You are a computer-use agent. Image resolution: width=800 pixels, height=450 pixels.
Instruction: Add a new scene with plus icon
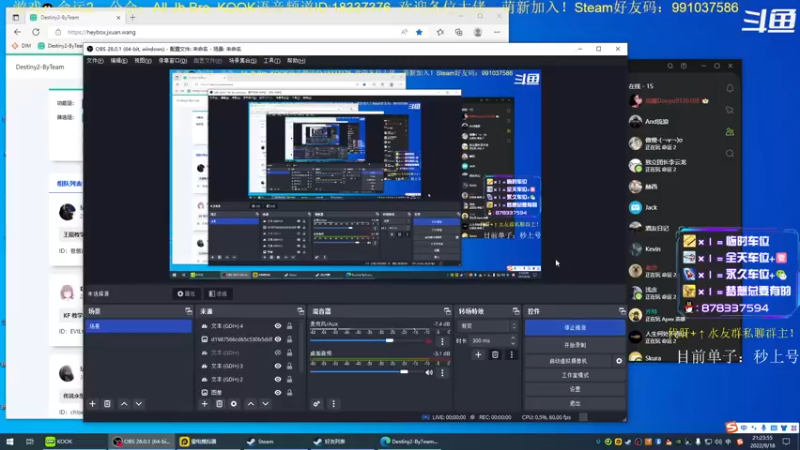(x=92, y=404)
